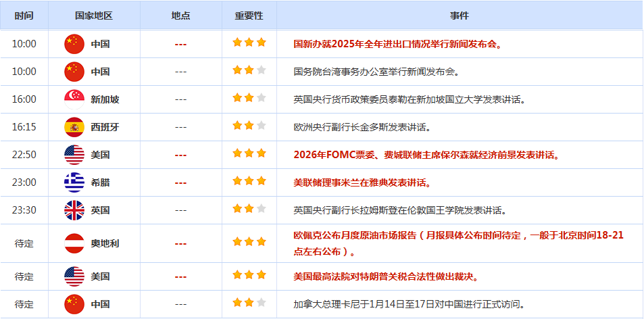Click the 新加坡 country name
This screenshot has width=644, height=319.
[105, 99]
